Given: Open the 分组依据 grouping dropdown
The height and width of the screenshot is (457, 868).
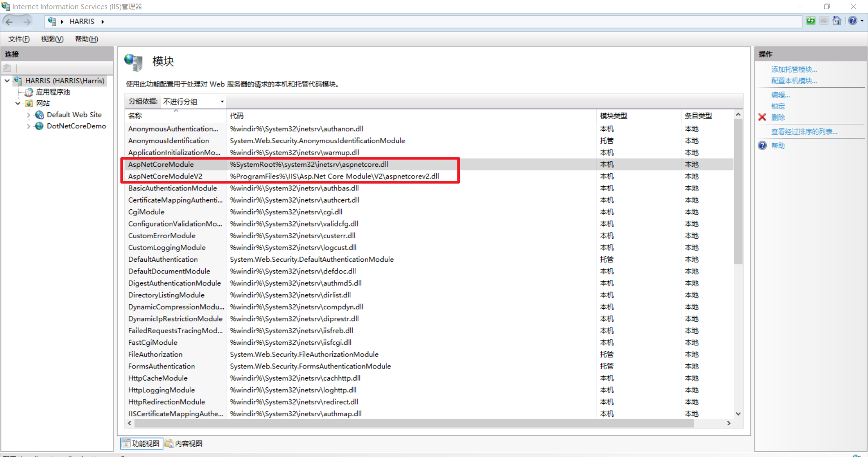Looking at the screenshot, I should [193, 102].
